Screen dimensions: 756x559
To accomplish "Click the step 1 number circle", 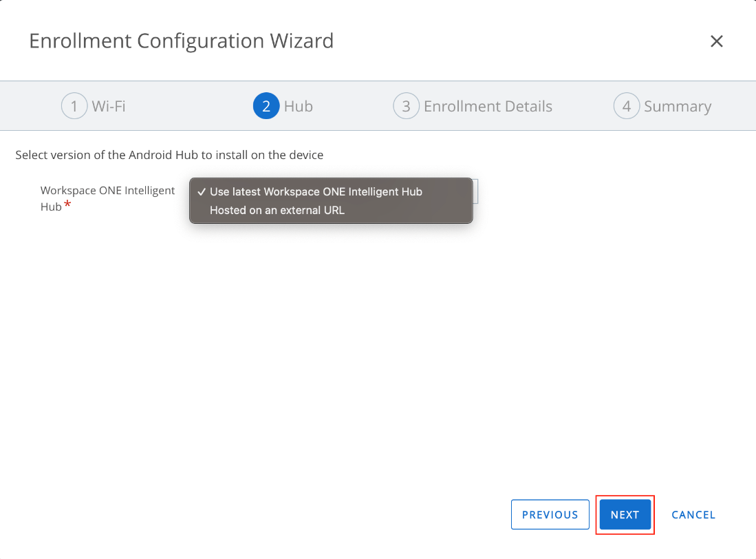I will pyautogui.click(x=74, y=107).
